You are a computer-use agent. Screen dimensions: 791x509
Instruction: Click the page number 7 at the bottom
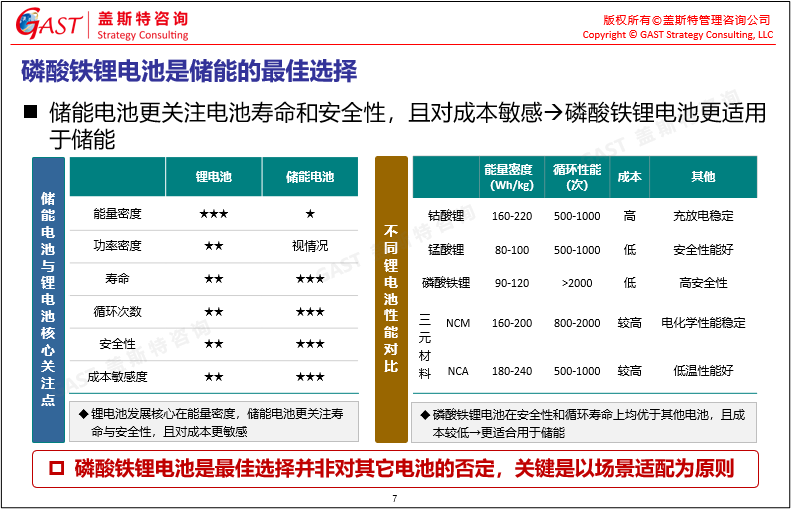click(395, 499)
